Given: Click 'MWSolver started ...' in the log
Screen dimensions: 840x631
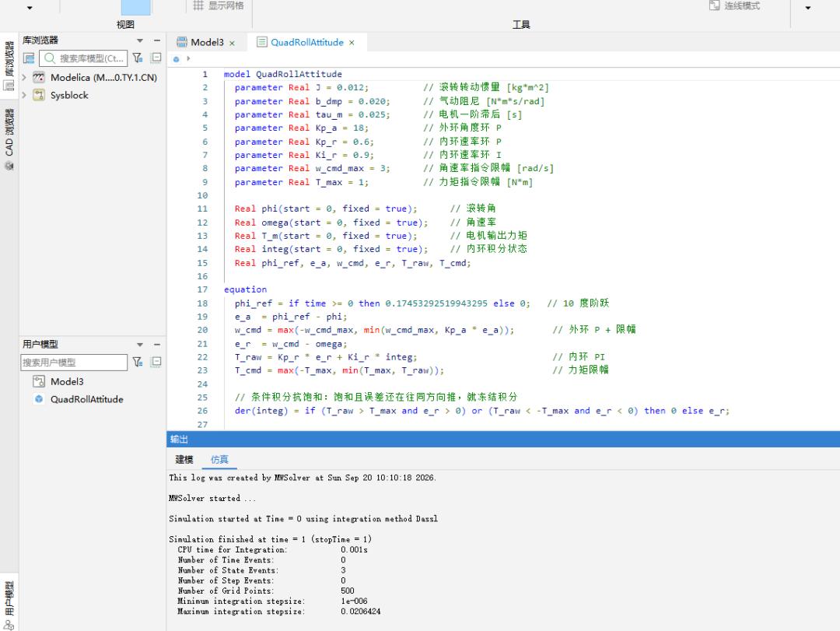Looking at the screenshot, I should pyautogui.click(x=212, y=498).
